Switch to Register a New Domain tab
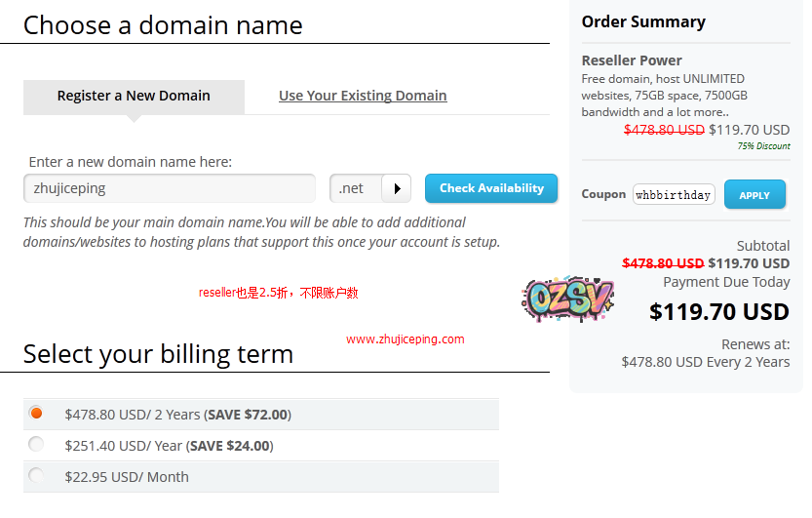The width and height of the screenshot is (812, 518). 134,96
